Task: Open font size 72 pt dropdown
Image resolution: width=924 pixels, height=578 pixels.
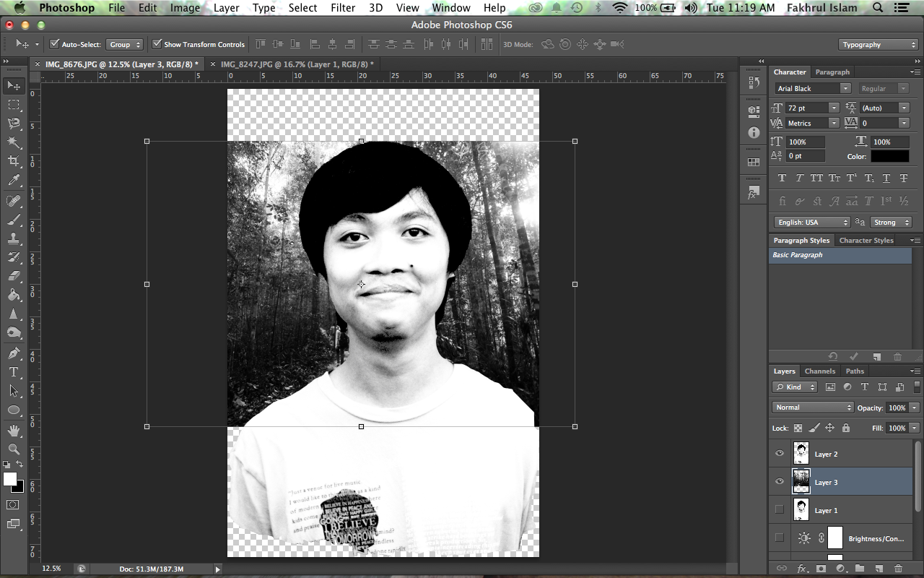Action: [x=834, y=108]
